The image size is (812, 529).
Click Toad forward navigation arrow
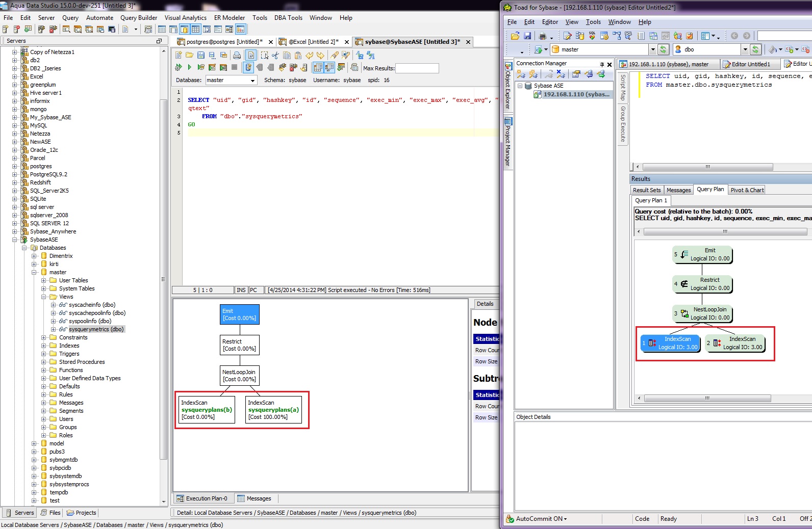coord(746,36)
